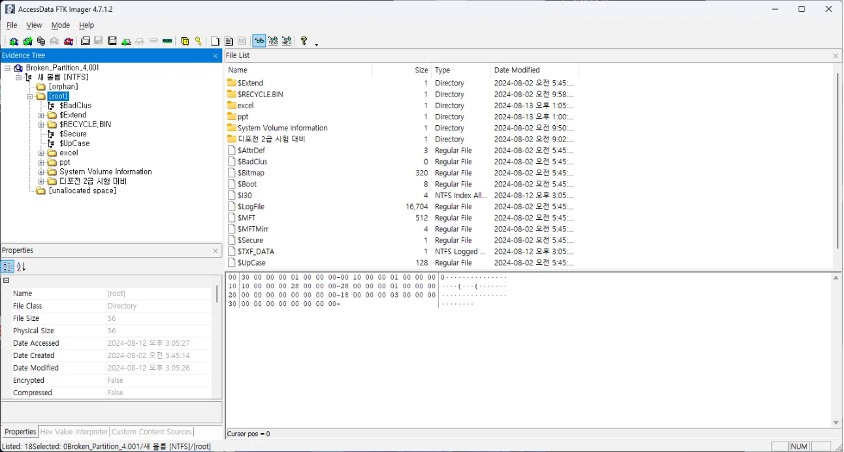Image resolution: width=844 pixels, height=452 pixels.
Task: Click the Capture Memory chip icon
Action: click(x=167, y=41)
